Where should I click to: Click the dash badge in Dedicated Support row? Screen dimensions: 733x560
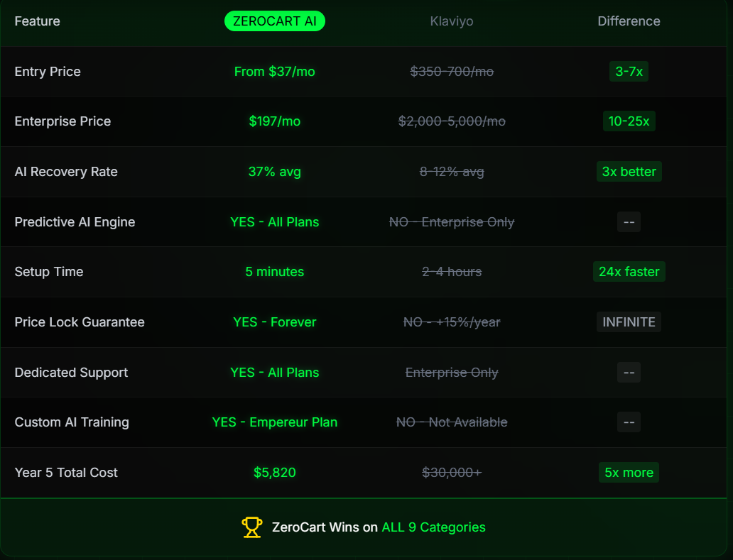pyautogui.click(x=629, y=372)
